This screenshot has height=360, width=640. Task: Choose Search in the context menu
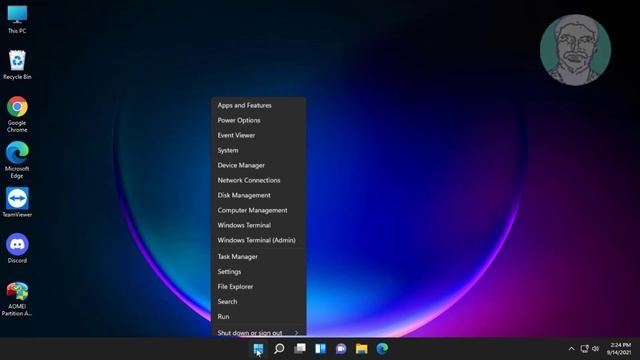coord(258,302)
